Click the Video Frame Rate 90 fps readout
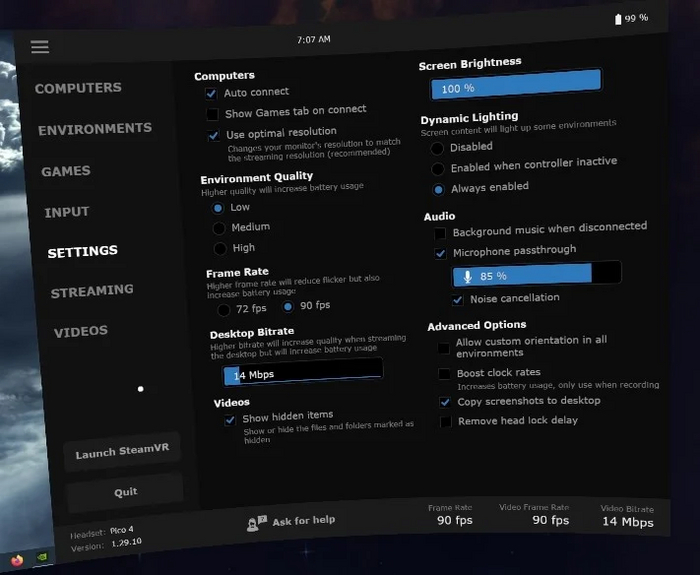The width and height of the screenshot is (700, 575). (534, 514)
